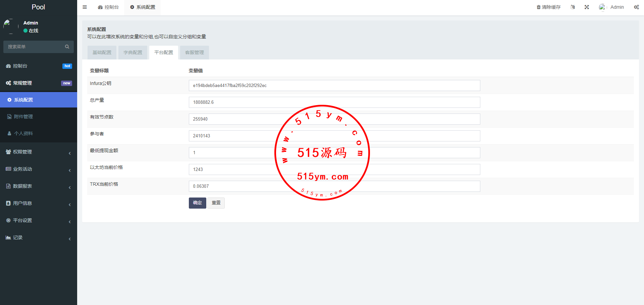644x305 pixels.
Task: Click the language switch icon in top bar
Action: 573,7
